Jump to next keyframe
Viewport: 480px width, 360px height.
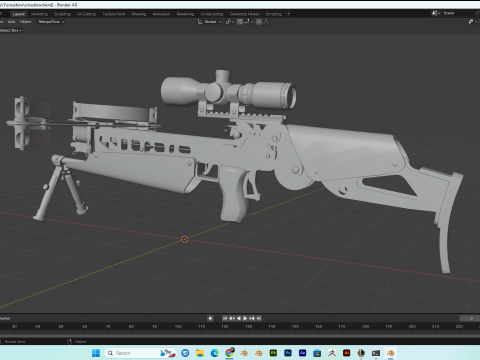252,318
